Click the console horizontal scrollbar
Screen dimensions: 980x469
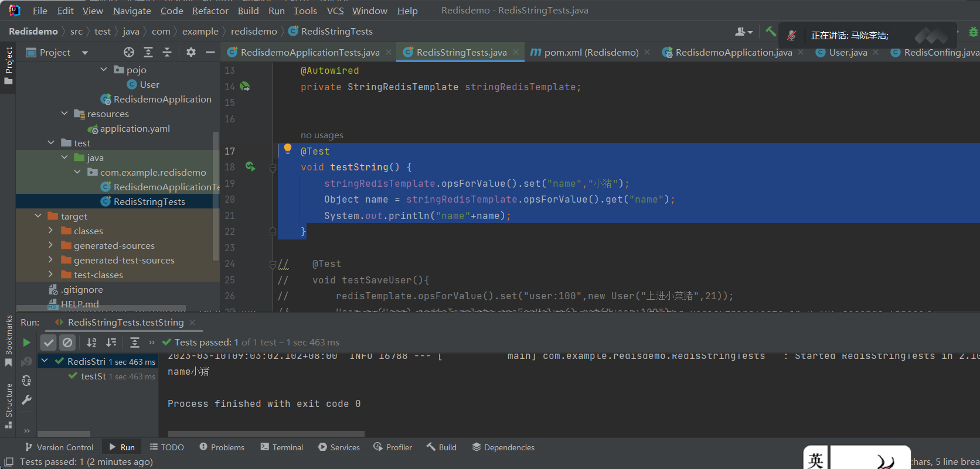(x=266, y=434)
